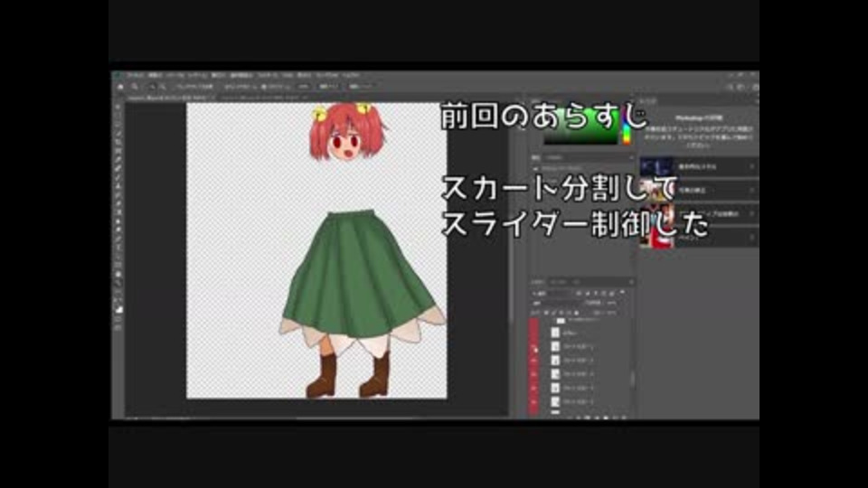Select the Rectangular Marquee tool
This screenshot has height=488, width=868.
[118, 116]
